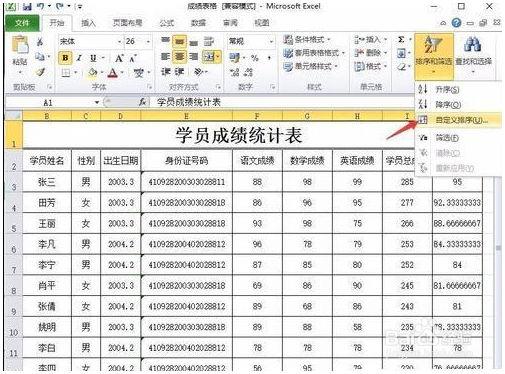Align text to bottom
The image size is (505, 374).
tap(194, 42)
